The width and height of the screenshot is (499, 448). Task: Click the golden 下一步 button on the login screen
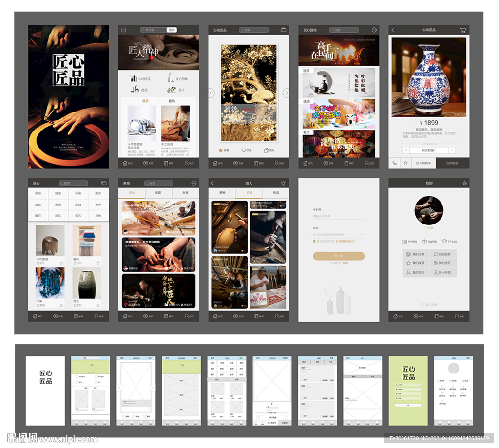click(339, 256)
